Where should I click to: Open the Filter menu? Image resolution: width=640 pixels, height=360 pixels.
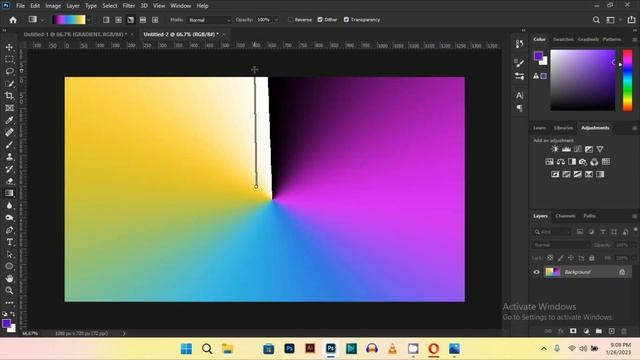click(129, 6)
